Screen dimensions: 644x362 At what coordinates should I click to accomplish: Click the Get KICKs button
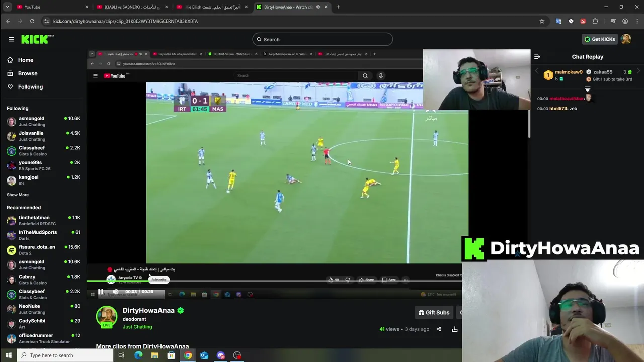click(600, 39)
